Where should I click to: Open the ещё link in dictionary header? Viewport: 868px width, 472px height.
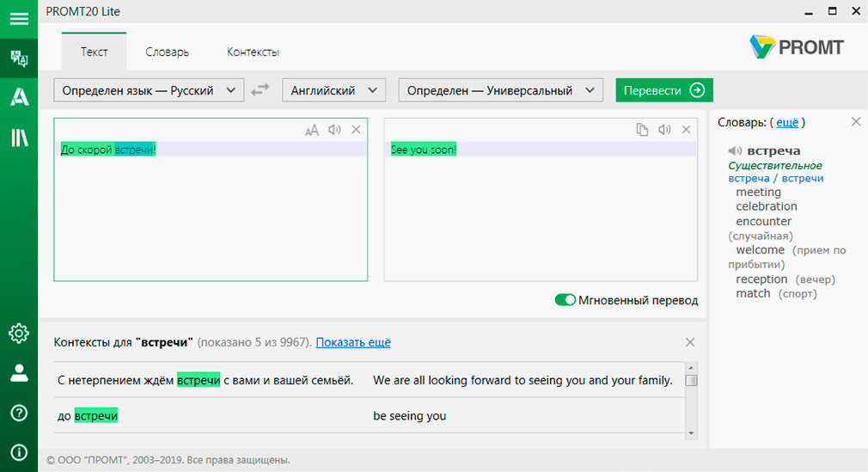click(787, 122)
